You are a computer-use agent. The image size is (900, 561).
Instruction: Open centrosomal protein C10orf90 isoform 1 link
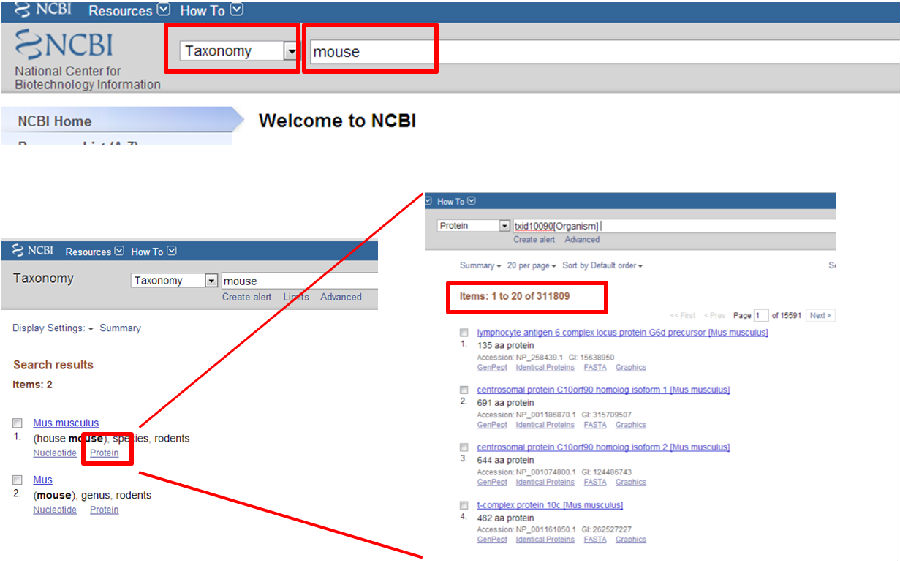(603, 390)
